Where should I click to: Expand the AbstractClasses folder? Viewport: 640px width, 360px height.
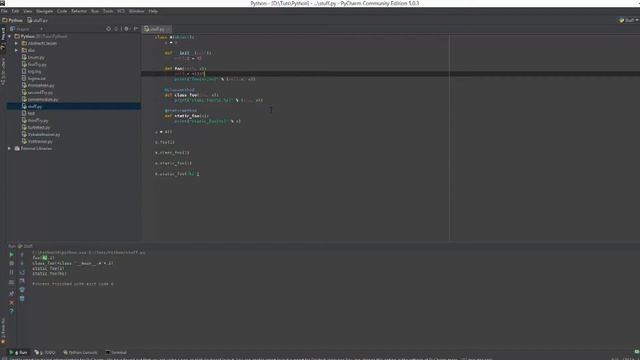(16, 43)
